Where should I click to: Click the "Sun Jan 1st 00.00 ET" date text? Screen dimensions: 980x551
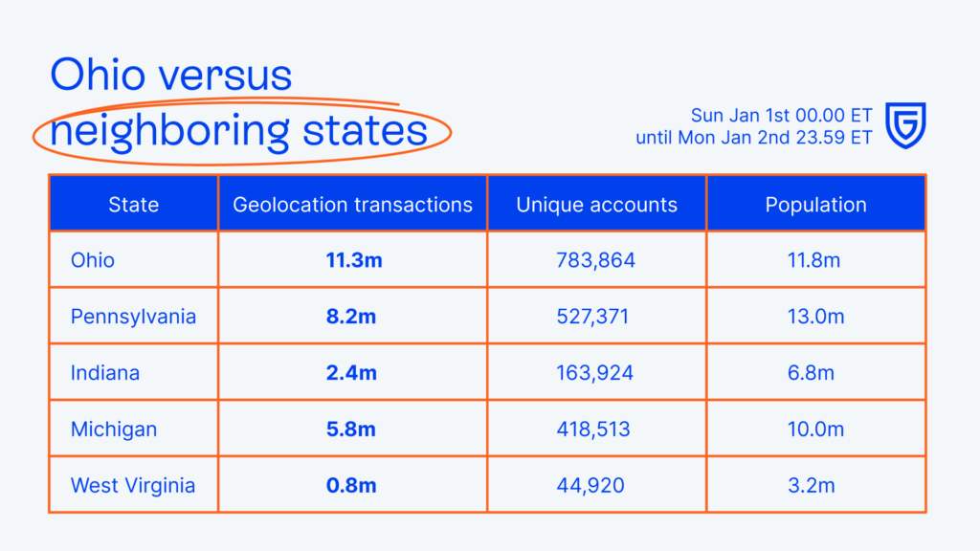pyautogui.click(x=781, y=116)
